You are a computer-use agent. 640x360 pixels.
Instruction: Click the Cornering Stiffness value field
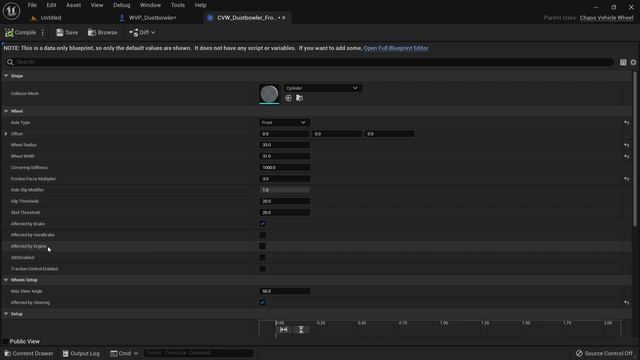pos(284,167)
